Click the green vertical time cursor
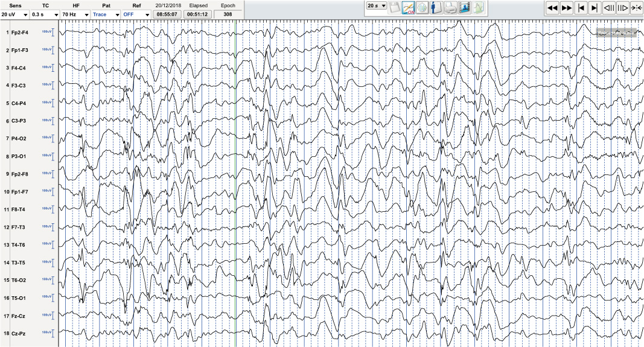 tap(235, 183)
